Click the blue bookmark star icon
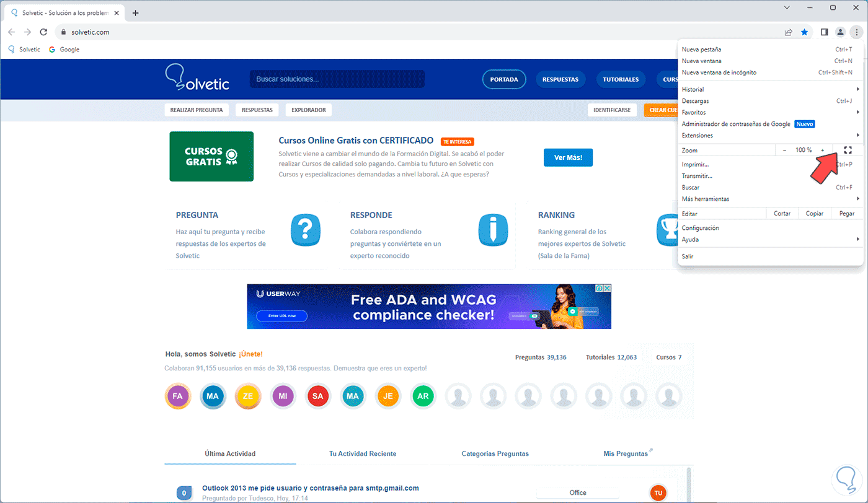Screen dimensions: 868x503 (x=804, y=32)
